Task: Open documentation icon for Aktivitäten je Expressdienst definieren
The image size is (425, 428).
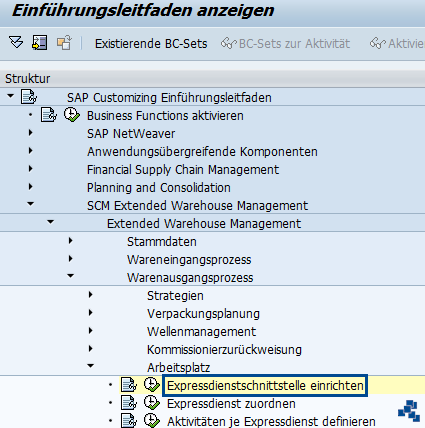Action: [x=129, y=421]
